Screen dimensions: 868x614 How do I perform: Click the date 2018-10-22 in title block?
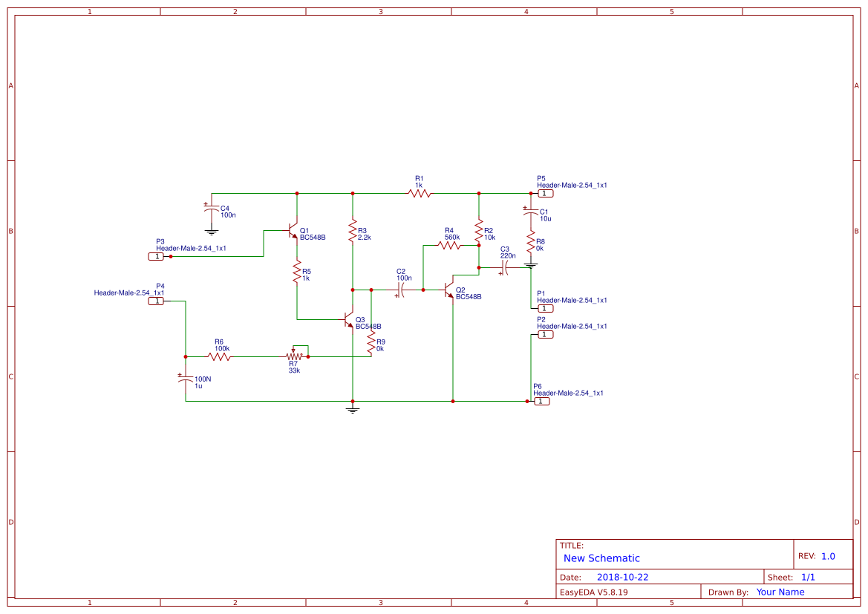tap(624, 576)
